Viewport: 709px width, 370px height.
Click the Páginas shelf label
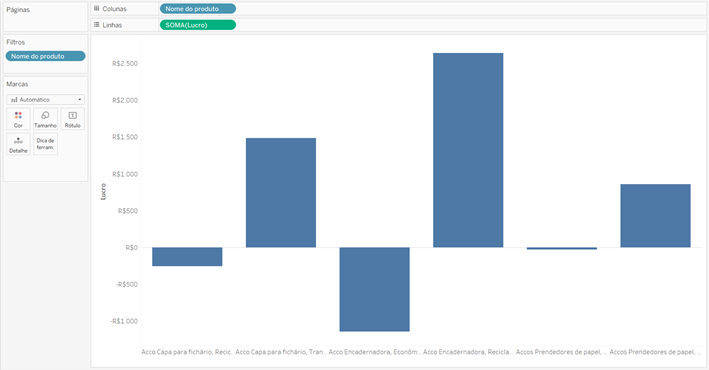point(18,9)
